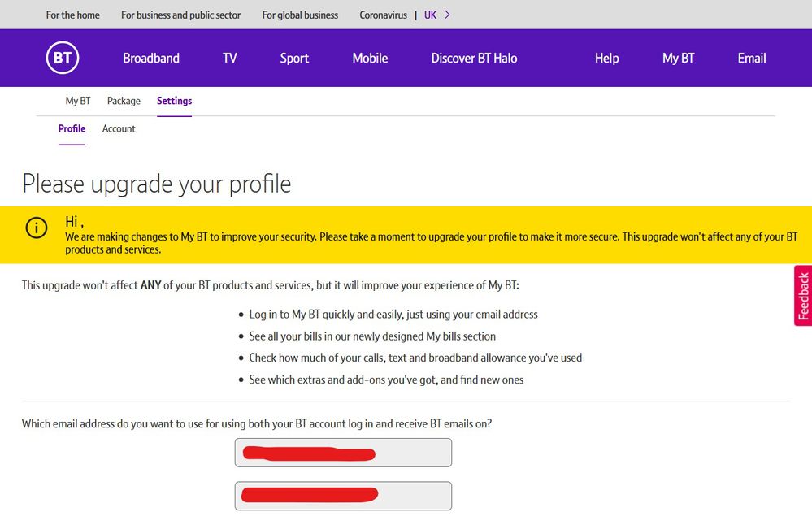Open the TV menu item
812x525 pixels.
230,58
